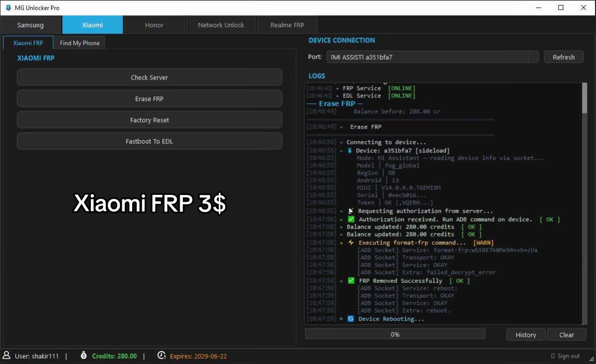Click the logs panel vertical scrollbar

585,203
